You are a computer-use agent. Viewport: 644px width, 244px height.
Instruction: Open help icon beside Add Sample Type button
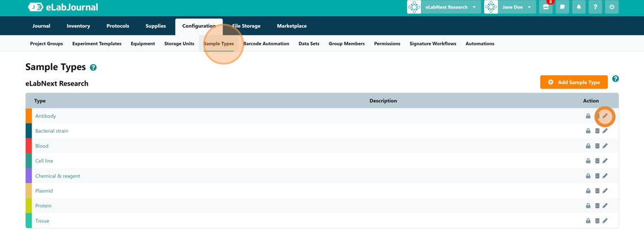(615, 79)
